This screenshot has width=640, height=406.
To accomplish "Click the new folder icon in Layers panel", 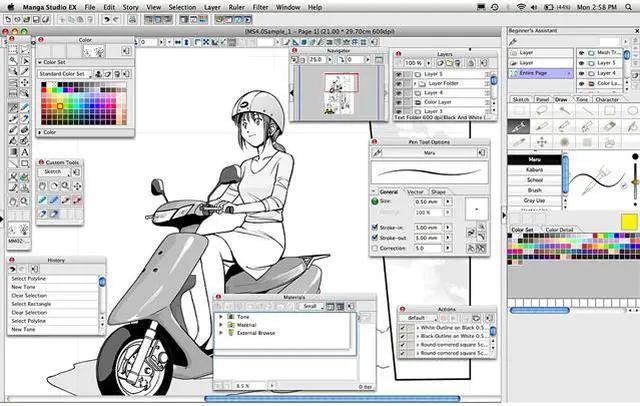I will pyautogui.click(x=449, y=63).
